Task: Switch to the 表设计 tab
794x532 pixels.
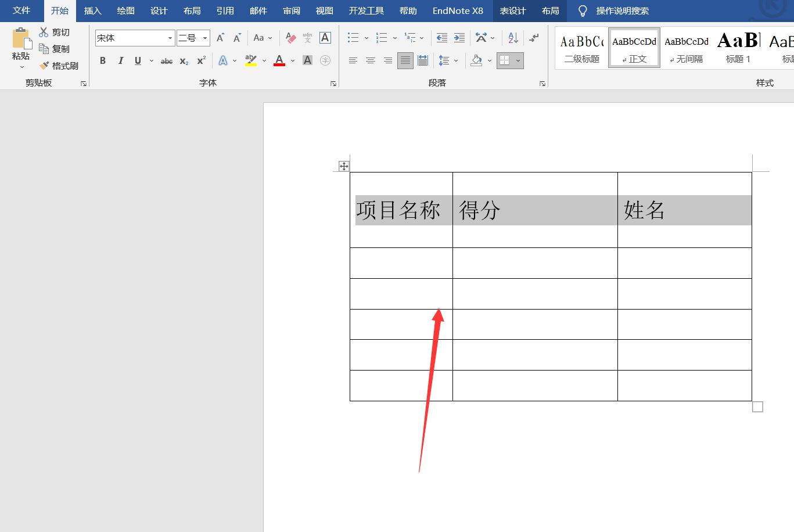Action: pos(513,10)
